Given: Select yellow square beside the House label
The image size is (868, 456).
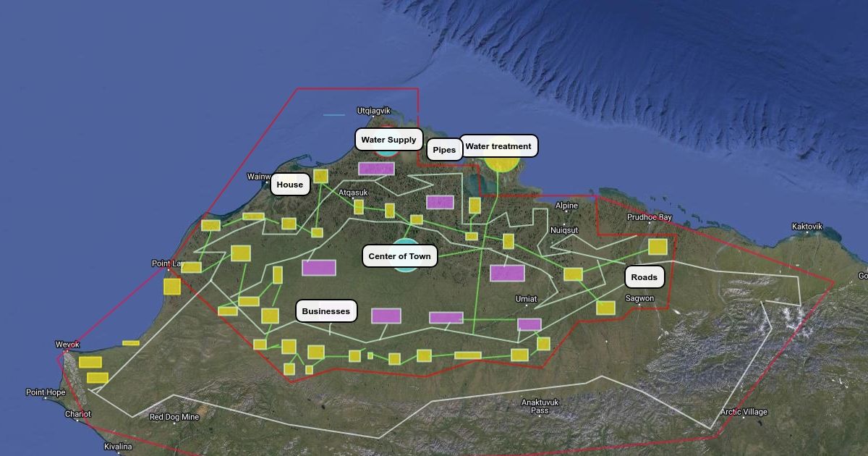Looking at the screenshot, I should [320, 176].
